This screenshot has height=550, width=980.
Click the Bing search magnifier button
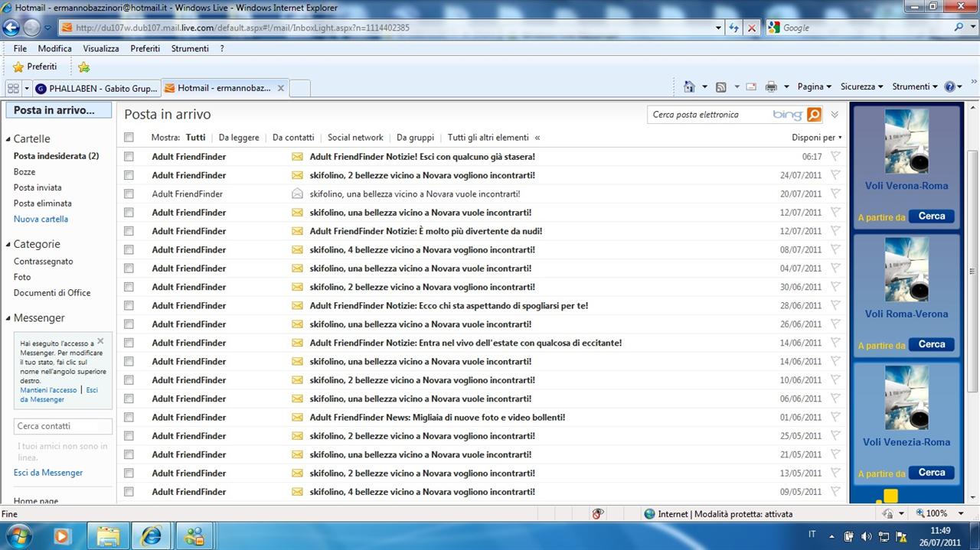(814, 115)
